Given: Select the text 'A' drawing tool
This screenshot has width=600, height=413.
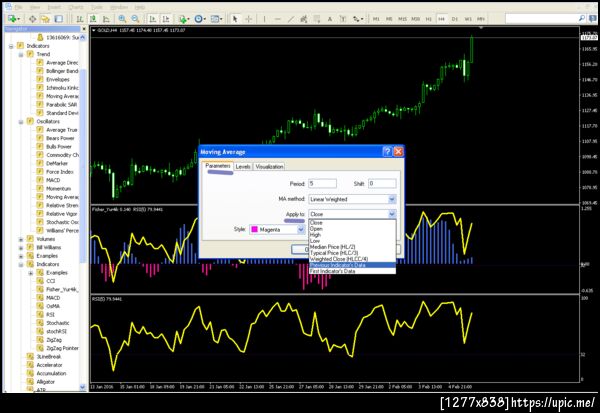Looking at the screenshot, I should 329,19.
